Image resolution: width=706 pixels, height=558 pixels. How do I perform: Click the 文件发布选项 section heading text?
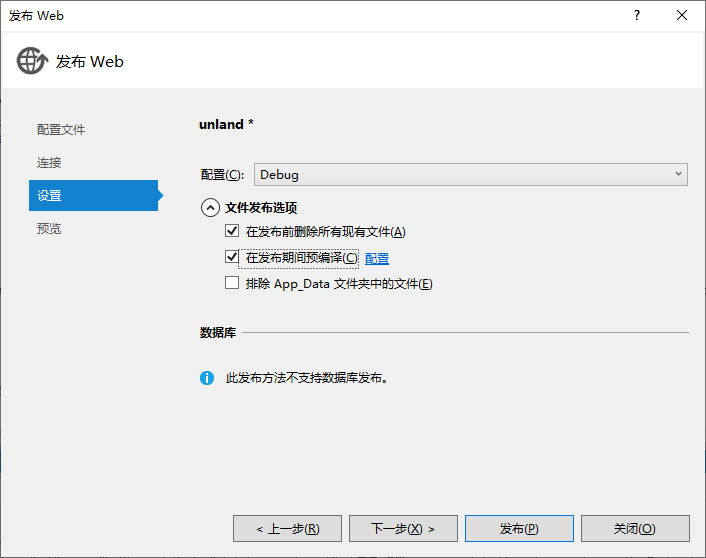(261, 208)
